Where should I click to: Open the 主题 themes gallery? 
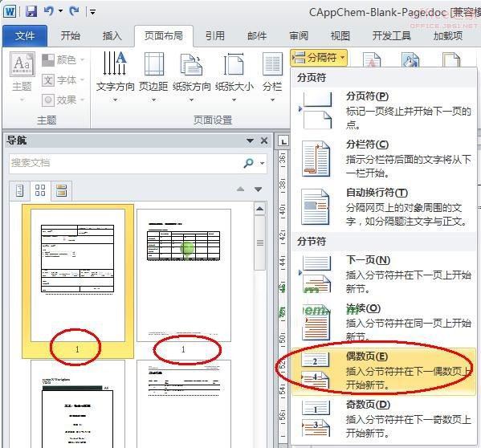(22, 76)
